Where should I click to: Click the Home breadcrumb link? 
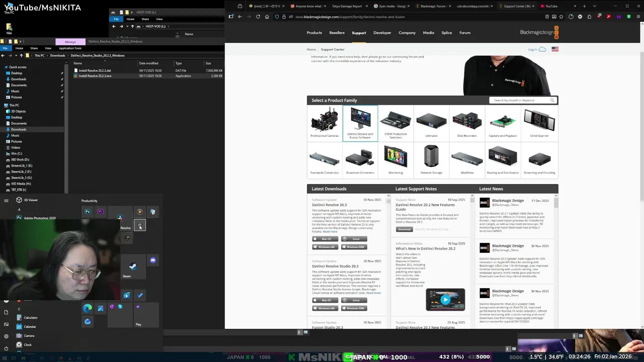coord(311,49)
